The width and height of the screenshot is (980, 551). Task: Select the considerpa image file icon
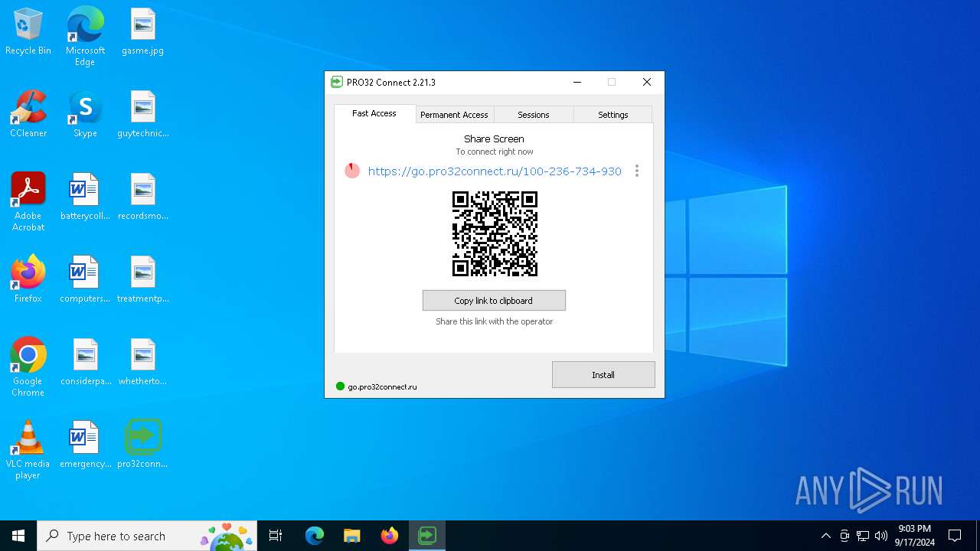[85, 363]
